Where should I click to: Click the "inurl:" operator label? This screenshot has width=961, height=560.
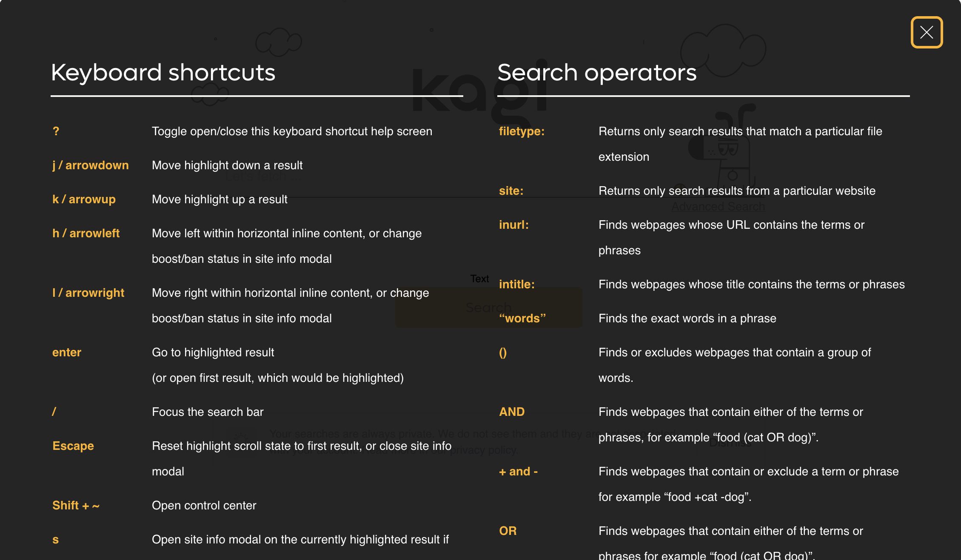pyautogui.click(x=514, y=225)
